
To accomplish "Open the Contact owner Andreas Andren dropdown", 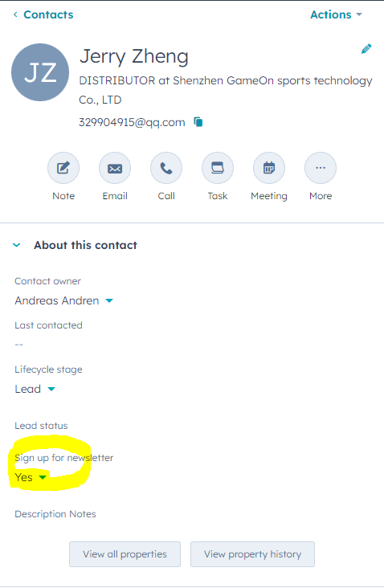I will [x=63, y=300].
